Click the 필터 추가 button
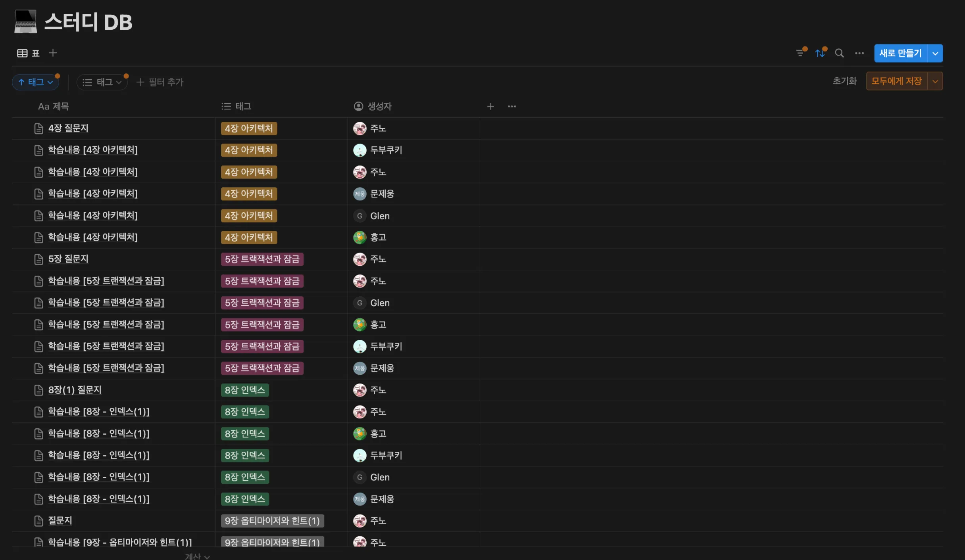 click(160, 82)
